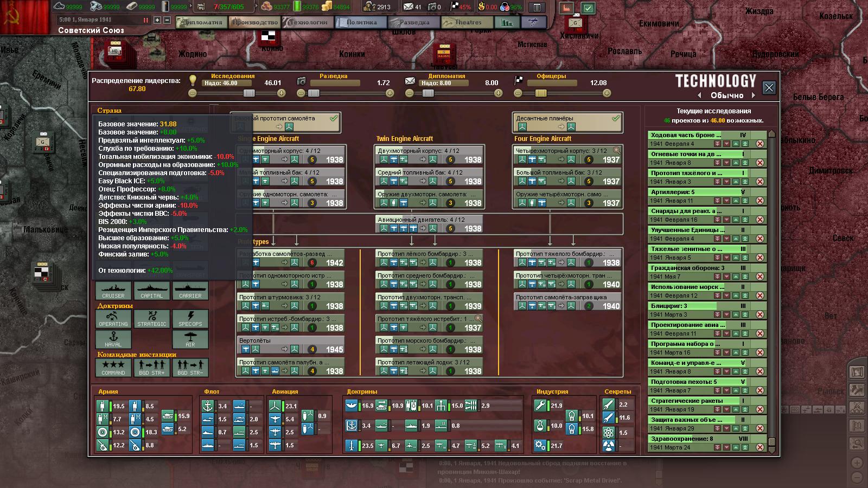Toggle the green checkmark button in top bar
This screenshot has width=868, height=488.
point(588,8)
